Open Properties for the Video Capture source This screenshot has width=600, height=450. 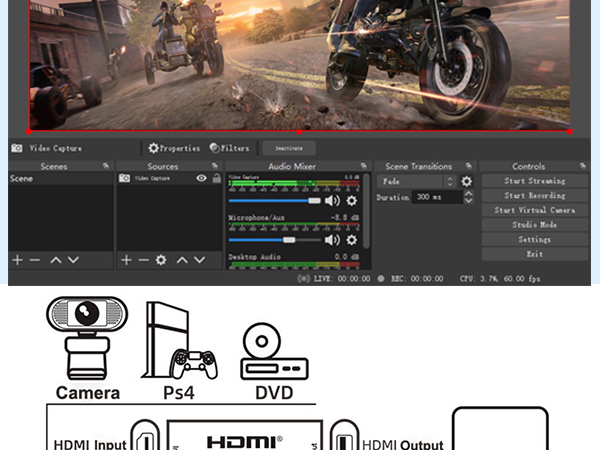click(174, 148)
